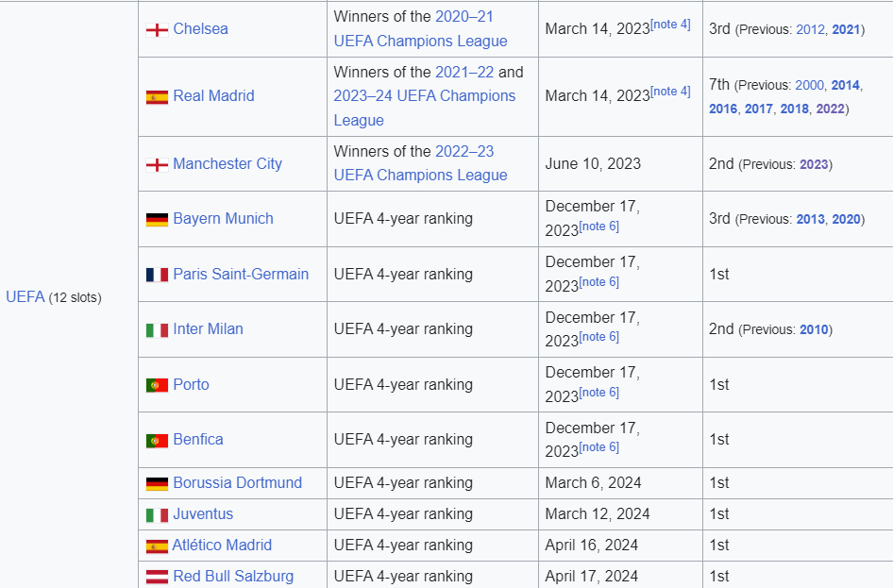Click the Portugal flag beside Porto

click(158, 385)
